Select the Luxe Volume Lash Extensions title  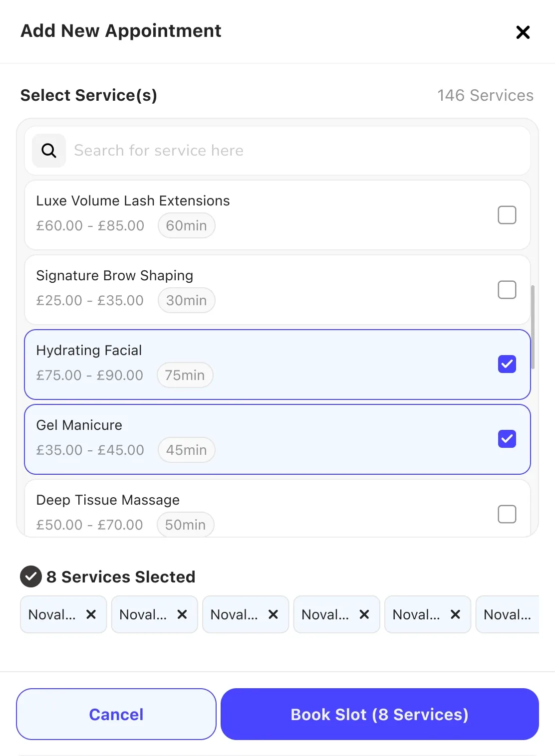click(133, 200)
